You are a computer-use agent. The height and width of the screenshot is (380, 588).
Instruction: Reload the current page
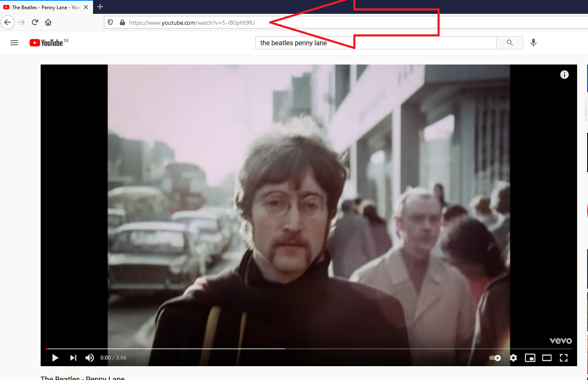35,22
